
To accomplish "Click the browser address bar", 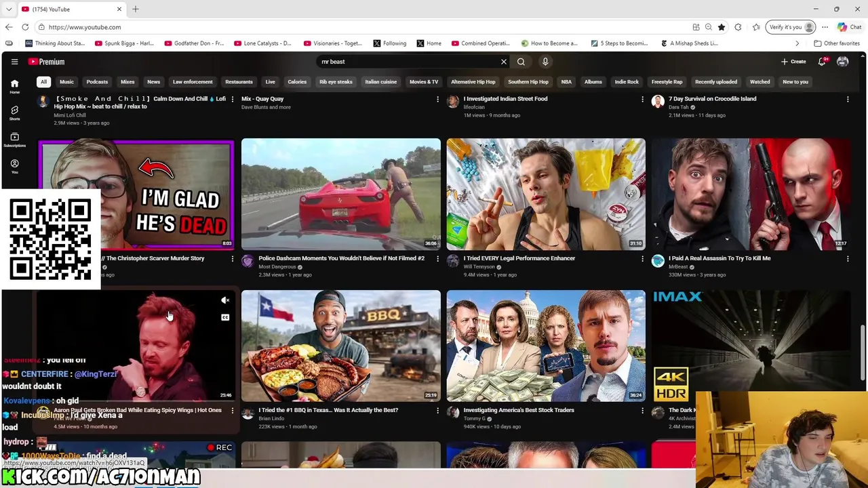I will [x=366, y=27].
